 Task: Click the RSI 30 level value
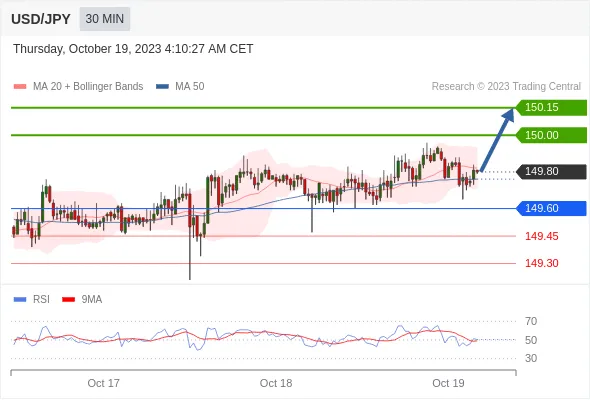pos(531,358)
